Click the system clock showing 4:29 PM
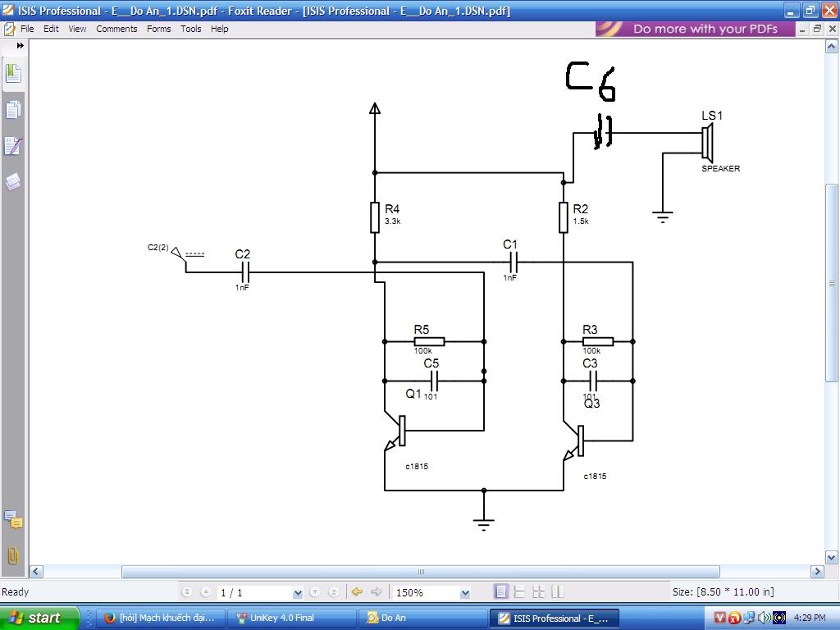 pyautogui.click(x=809, y=618)
